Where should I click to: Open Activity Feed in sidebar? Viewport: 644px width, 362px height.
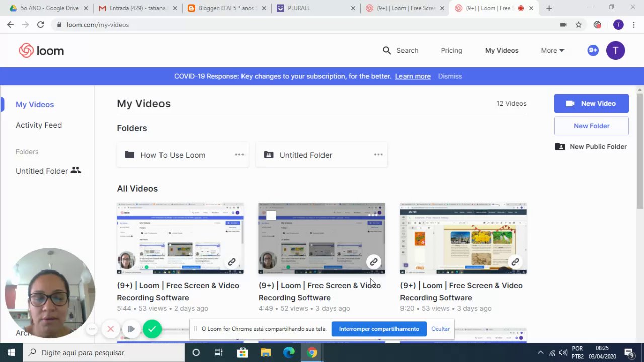pos(39,125)
